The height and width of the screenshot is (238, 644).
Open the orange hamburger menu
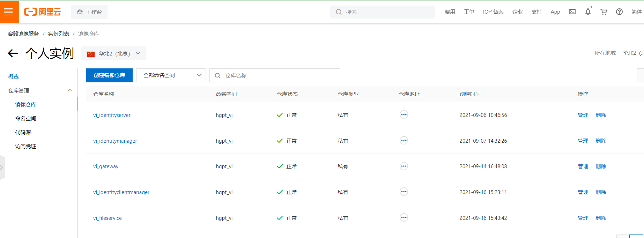[x=9, y=12]
